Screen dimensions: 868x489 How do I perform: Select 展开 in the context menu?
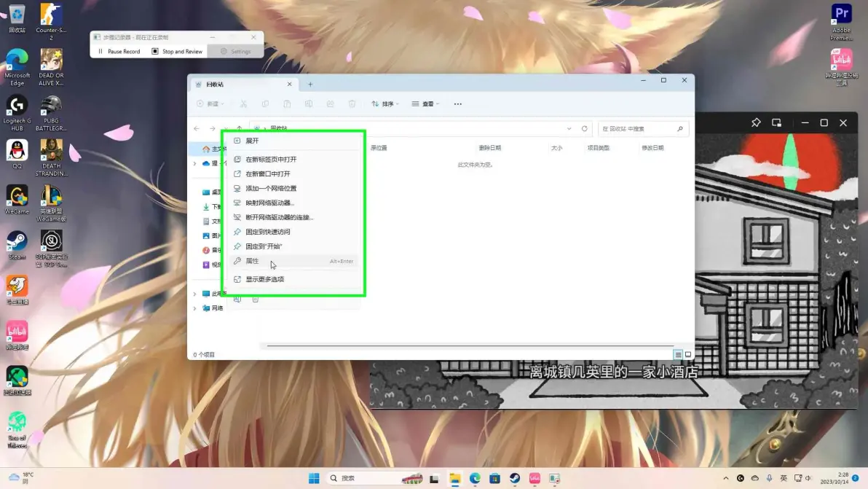[x=293, y=141]
